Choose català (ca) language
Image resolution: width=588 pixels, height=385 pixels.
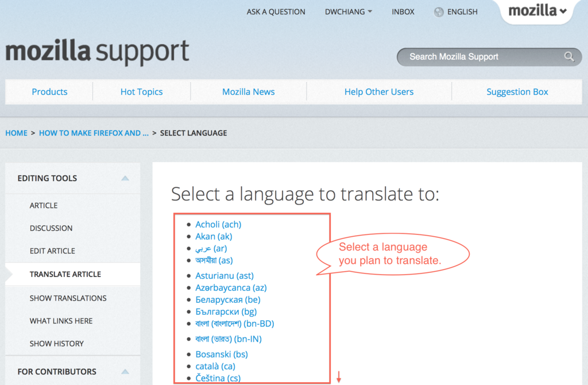[215, 366]
